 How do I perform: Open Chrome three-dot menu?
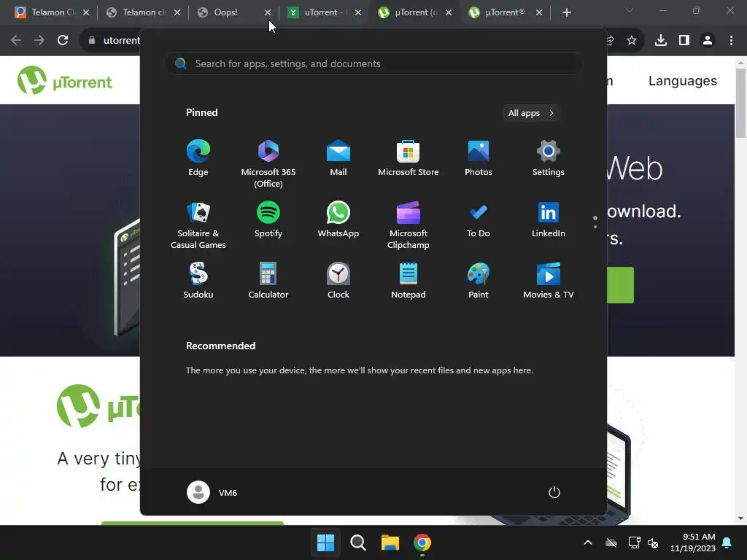point(731,40)
